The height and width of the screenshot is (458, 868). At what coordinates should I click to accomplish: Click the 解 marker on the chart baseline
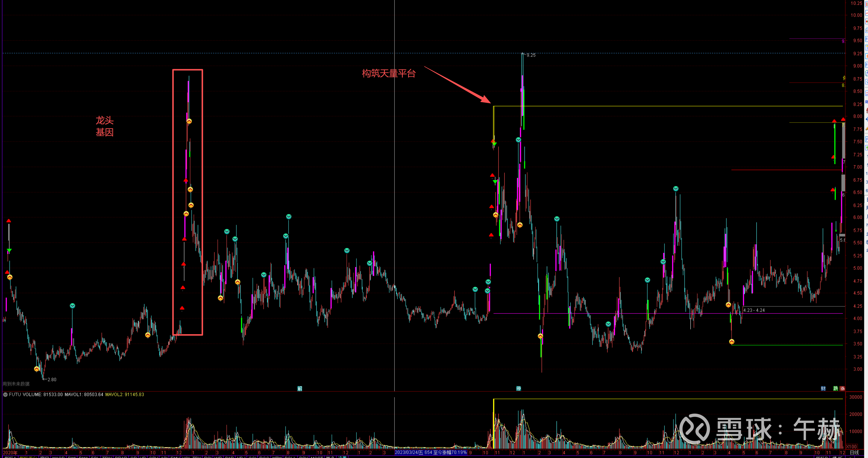(x=300, y=389)
